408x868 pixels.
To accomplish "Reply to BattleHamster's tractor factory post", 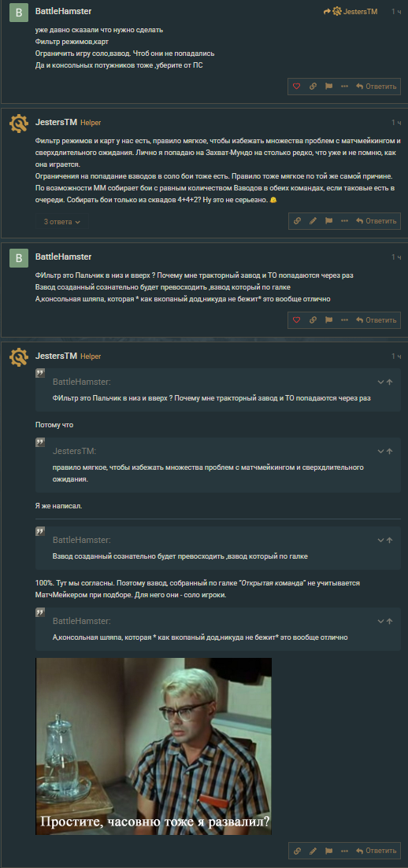I will (x=376, y=320).
